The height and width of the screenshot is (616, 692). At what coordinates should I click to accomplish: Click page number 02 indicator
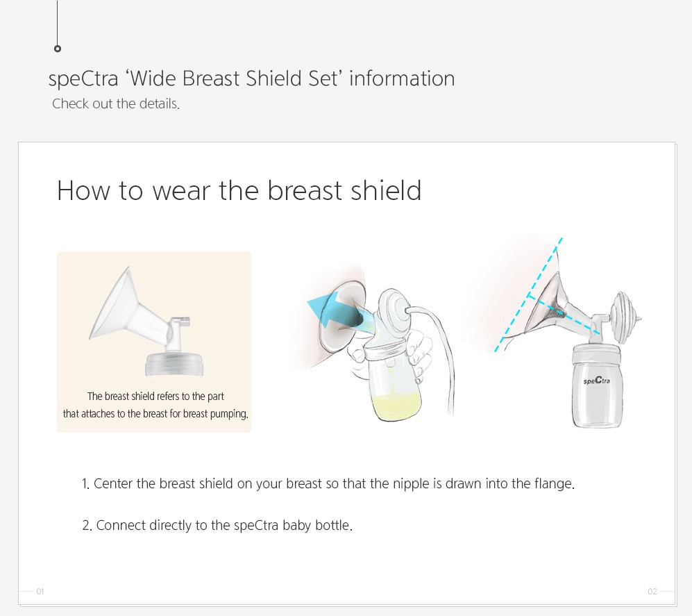(x=652, y=591)
